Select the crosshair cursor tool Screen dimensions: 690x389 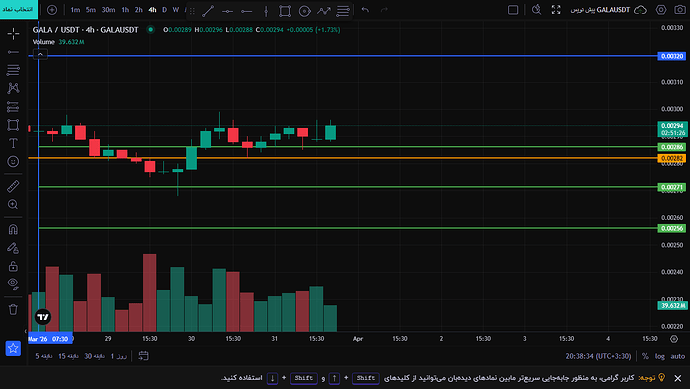[x=13, y=33]
